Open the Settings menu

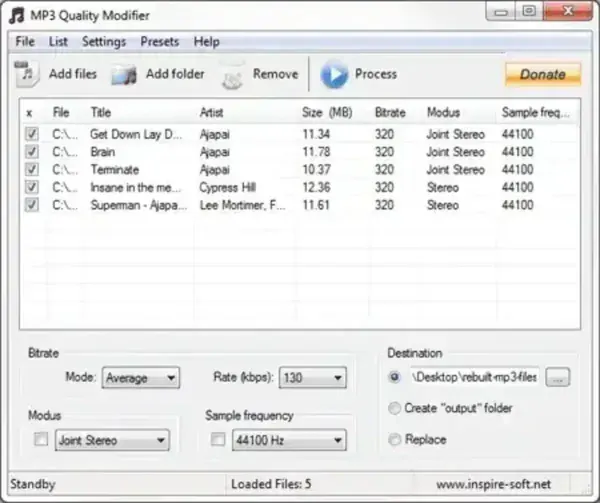[104, 41]
